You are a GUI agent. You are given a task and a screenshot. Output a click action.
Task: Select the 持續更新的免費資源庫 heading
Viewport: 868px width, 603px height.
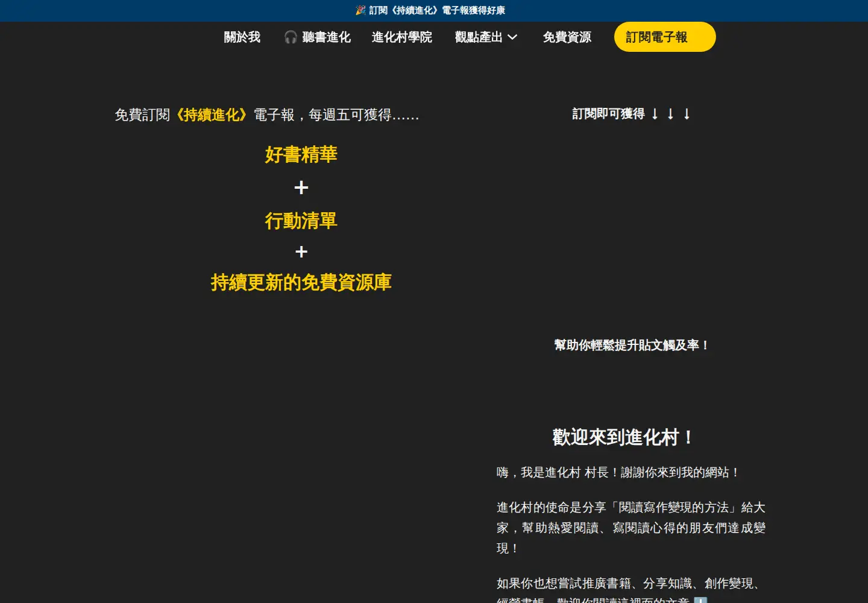[301, 282]
